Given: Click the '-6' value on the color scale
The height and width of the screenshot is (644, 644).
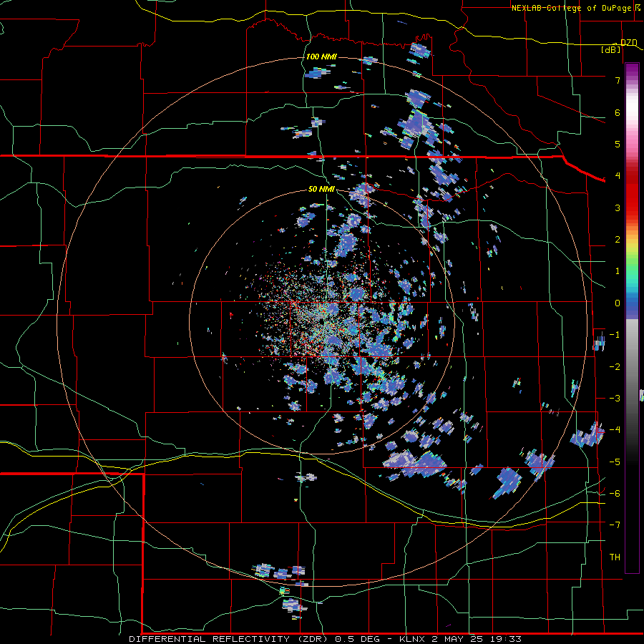Looking at the screenshot, I should point(615,494).
